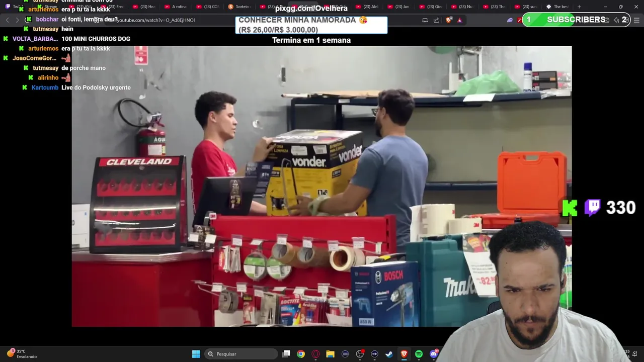Screen dimensions: 644x362
Task: Switch to the 'Sorteio' browser tab
Action: pyautogui.click(x=239, y=7)
